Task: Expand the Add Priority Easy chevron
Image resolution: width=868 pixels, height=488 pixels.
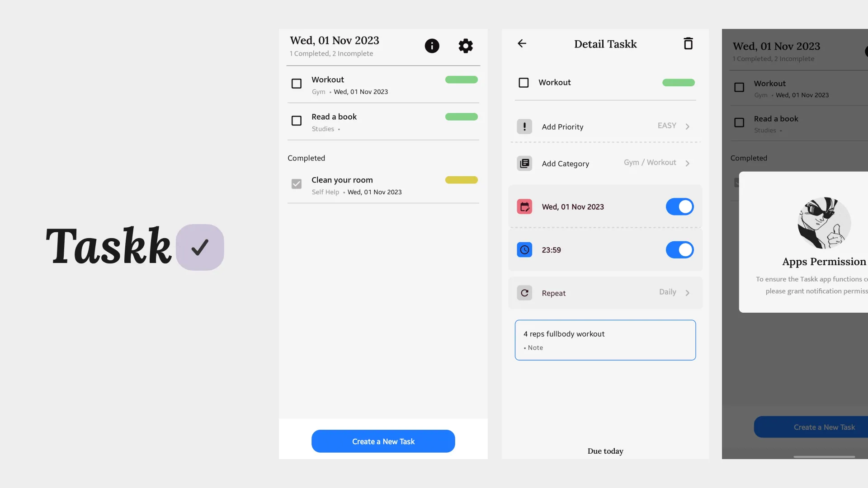Action: coord(687,126)
